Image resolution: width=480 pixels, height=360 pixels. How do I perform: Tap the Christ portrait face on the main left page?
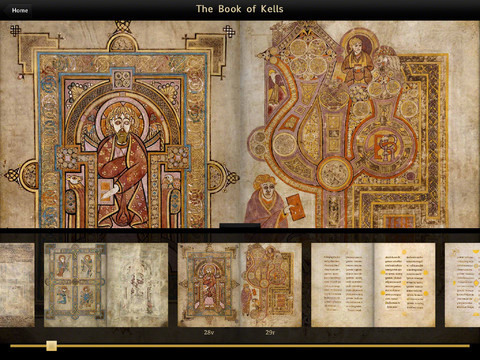pos(122,123)
